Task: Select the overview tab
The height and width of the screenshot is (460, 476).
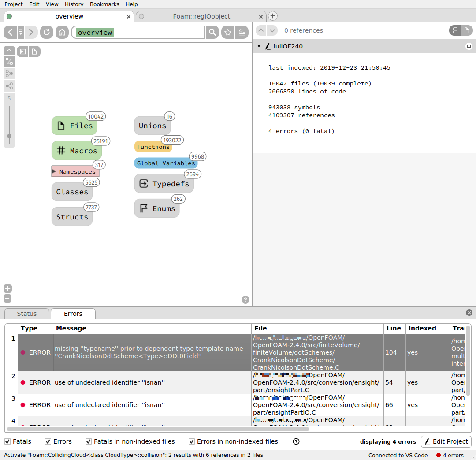Action: pyautogui.click(x=69, y=16)
